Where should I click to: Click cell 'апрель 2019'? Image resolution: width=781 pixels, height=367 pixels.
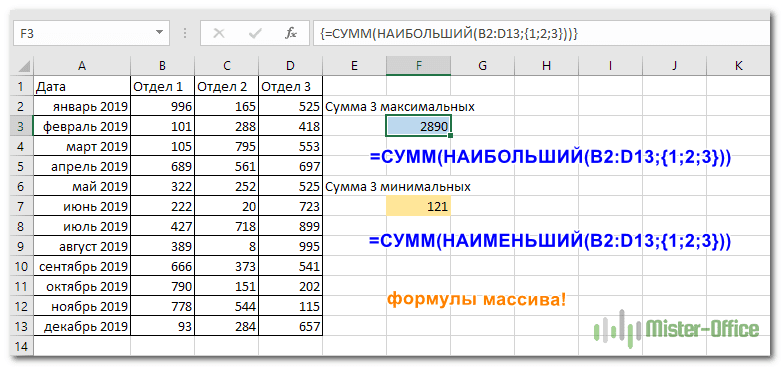tap(82, 166)
